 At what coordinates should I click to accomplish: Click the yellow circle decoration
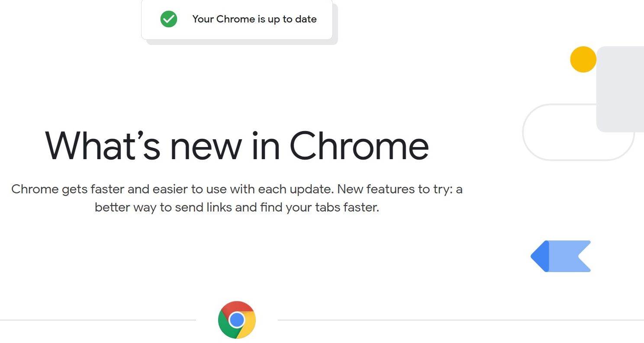pyautogui.click(x=583, y=59)
